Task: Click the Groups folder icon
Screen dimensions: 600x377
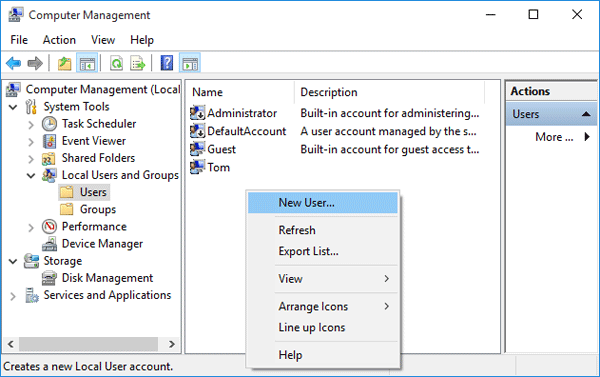Action: pos(67,209)
